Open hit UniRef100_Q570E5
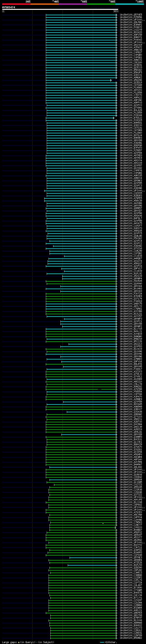Viewport: 146px width, 644px height. click(x=131, y=15)
